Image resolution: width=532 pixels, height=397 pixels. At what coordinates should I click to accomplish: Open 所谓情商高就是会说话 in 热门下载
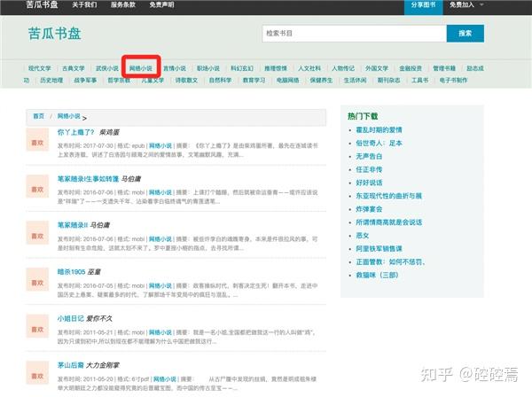tap(388, 222)
